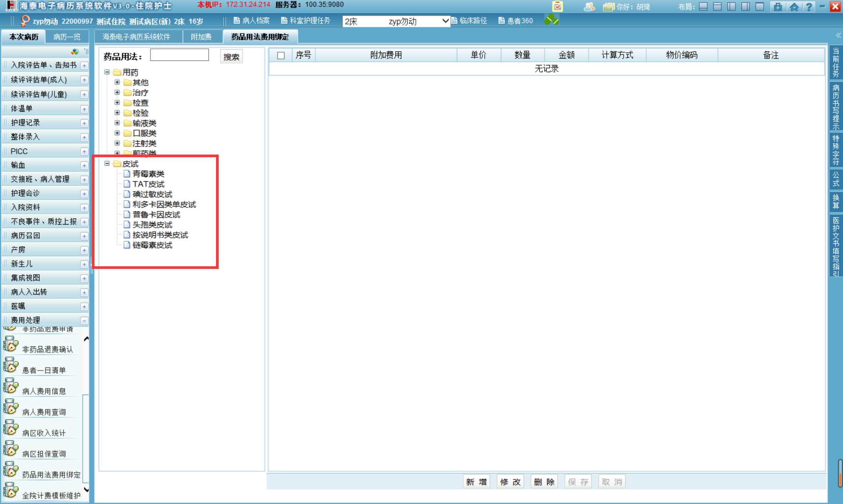Tick the select-all checkbox in the table header
The image size is (843, 504).
pyautogui.click(x=281, y=56)
